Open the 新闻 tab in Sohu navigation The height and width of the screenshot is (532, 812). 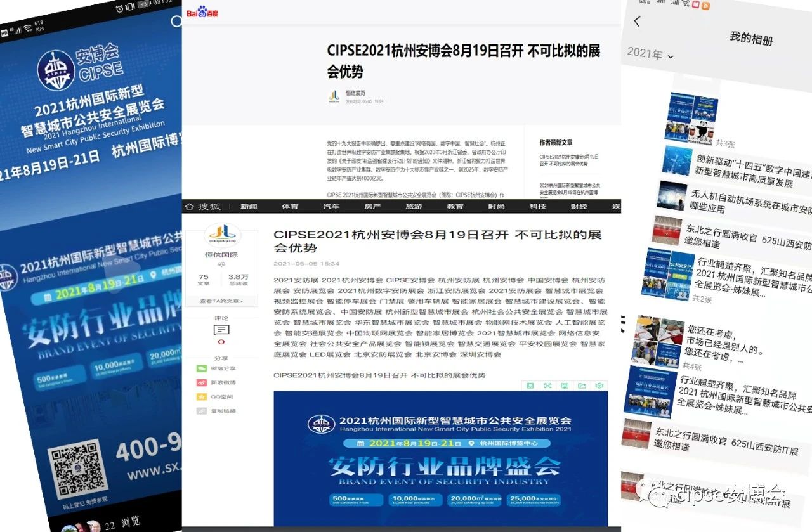pos(249,207)
